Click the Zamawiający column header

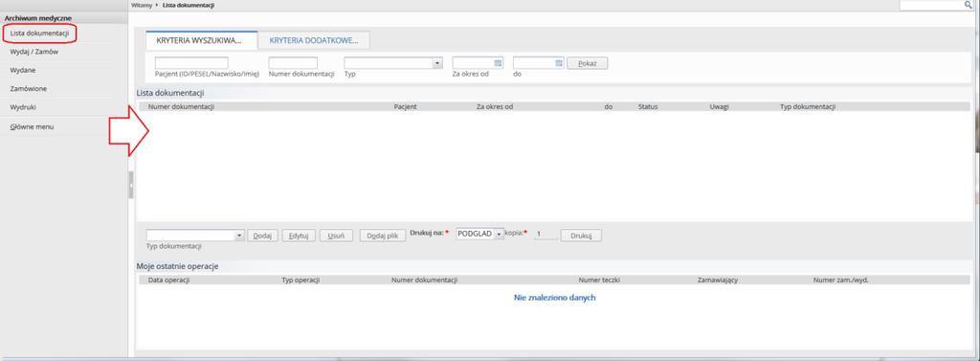[x=718, y=280]
